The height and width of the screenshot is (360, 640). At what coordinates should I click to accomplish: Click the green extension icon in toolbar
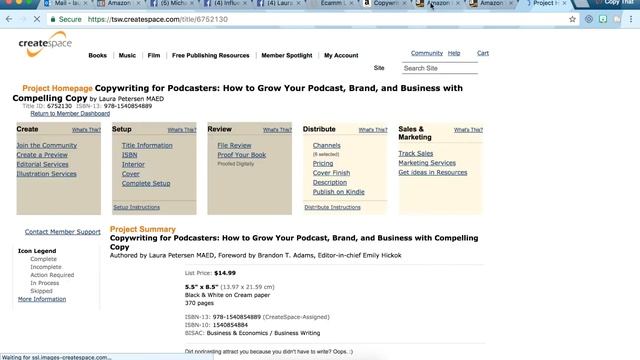tap(603, 19)
